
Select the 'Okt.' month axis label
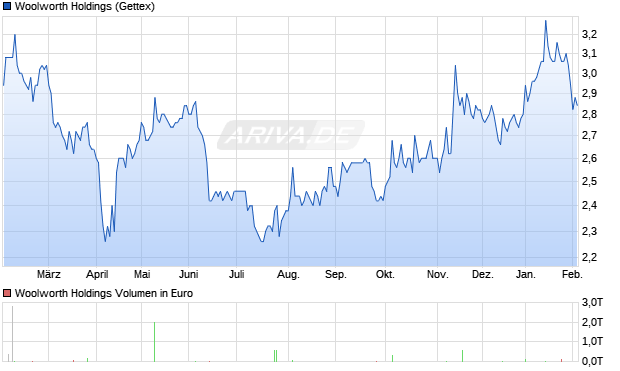(385, 274)
